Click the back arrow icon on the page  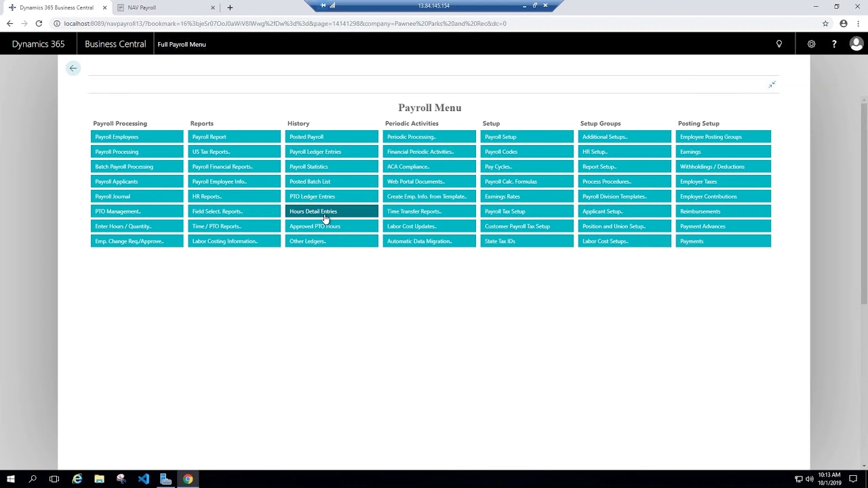[x=73, y=68]
